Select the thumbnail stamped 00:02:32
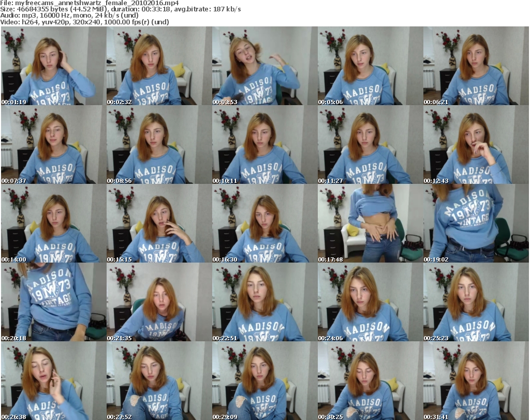 (159, 66)
